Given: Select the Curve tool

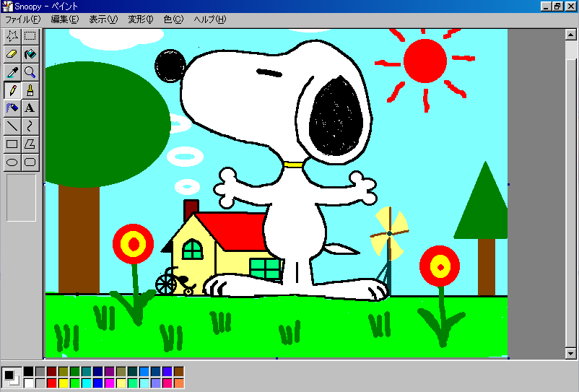Looking at the screenshot, I should [x=30, y=126].
